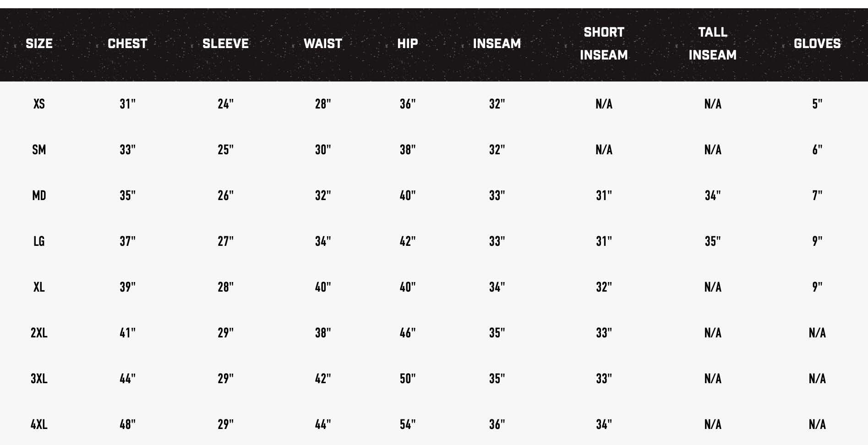
Task: Click the WAIST column header
Action: [323, 43]
